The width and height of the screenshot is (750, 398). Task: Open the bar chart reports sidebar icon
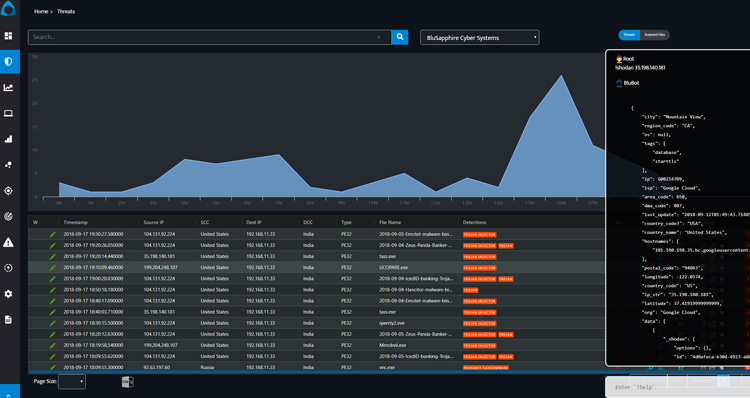(8, 139)
